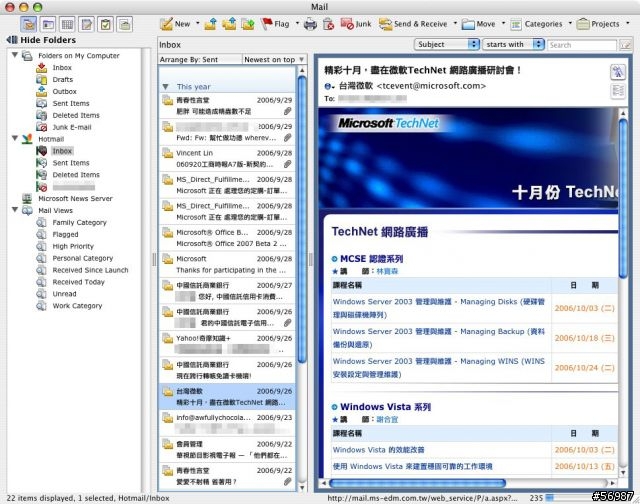640x504 pixels.
Task: Select the Junk E-mail folder
Action: pyautogui.click(x=71, y=127)
